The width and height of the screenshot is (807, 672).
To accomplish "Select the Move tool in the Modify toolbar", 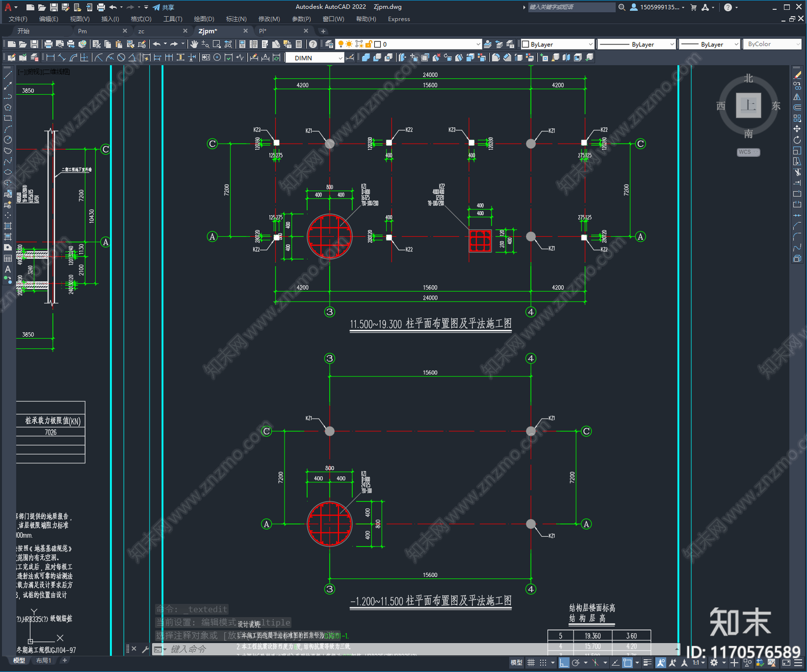I will point(797,129).
